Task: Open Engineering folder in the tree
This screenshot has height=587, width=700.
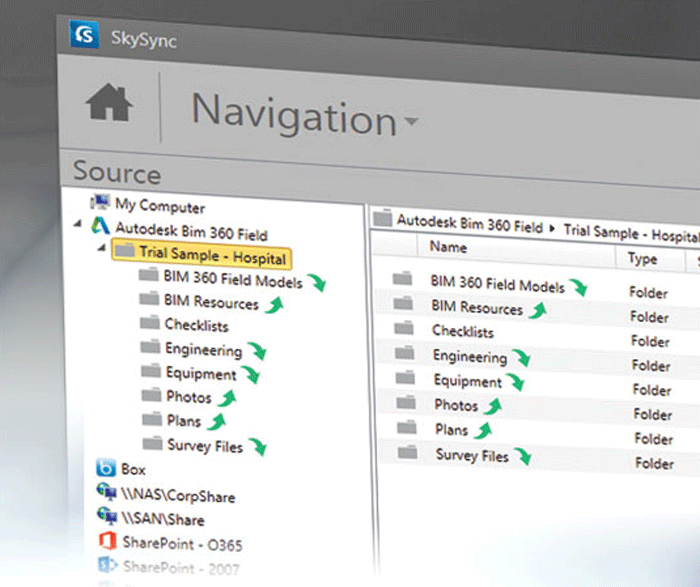Action: [x=203, y=350]
